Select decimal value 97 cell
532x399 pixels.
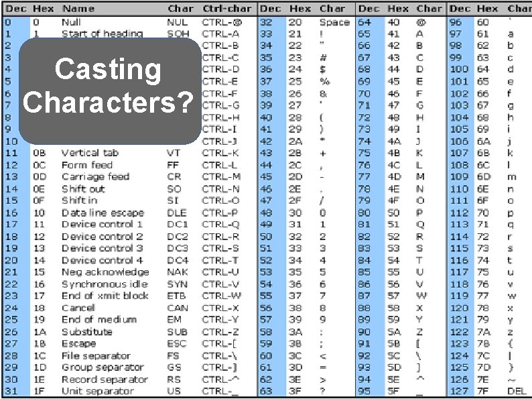pos(456,34)
